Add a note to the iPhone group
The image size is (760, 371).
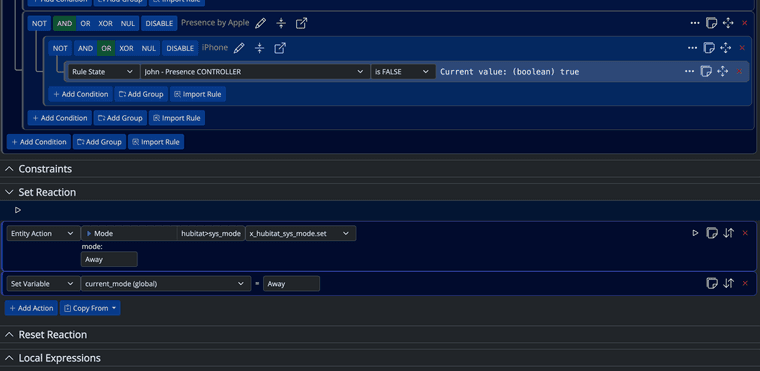click(709, 48)
